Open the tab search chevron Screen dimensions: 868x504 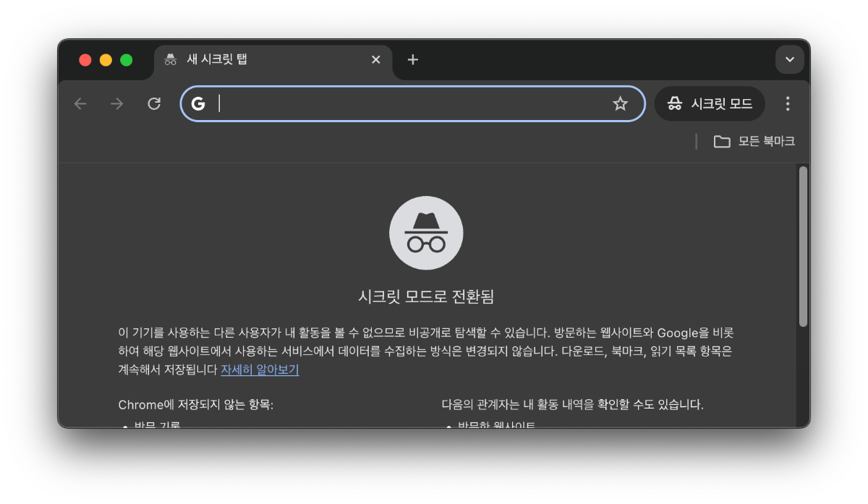point(789,59)
